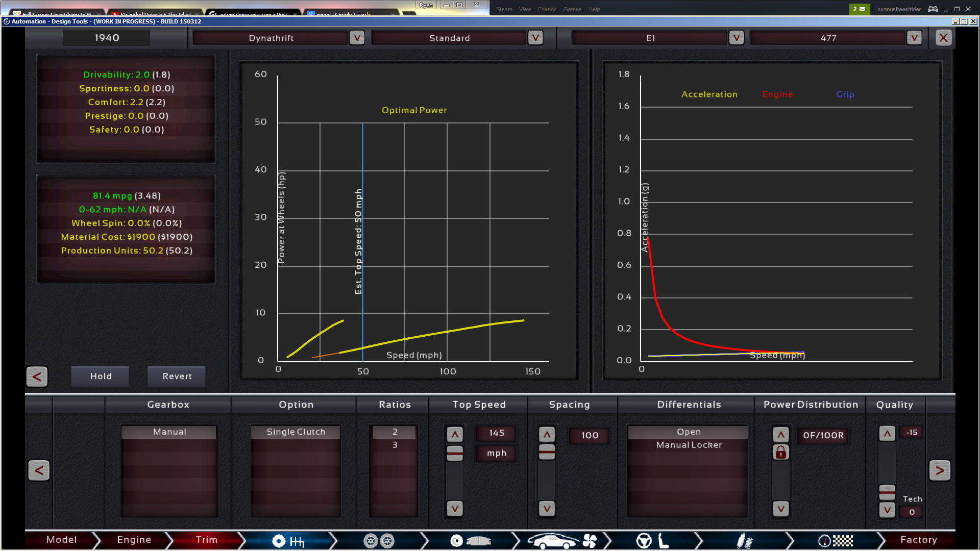Click the Quality slider handle

(887, 493)
